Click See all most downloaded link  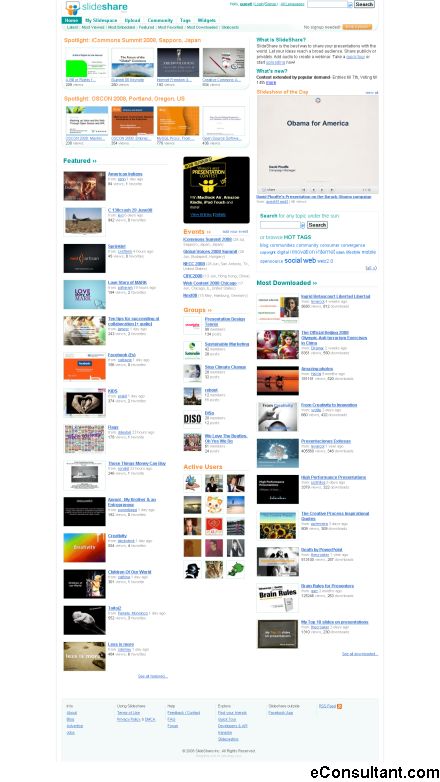(x=360, y=654)
